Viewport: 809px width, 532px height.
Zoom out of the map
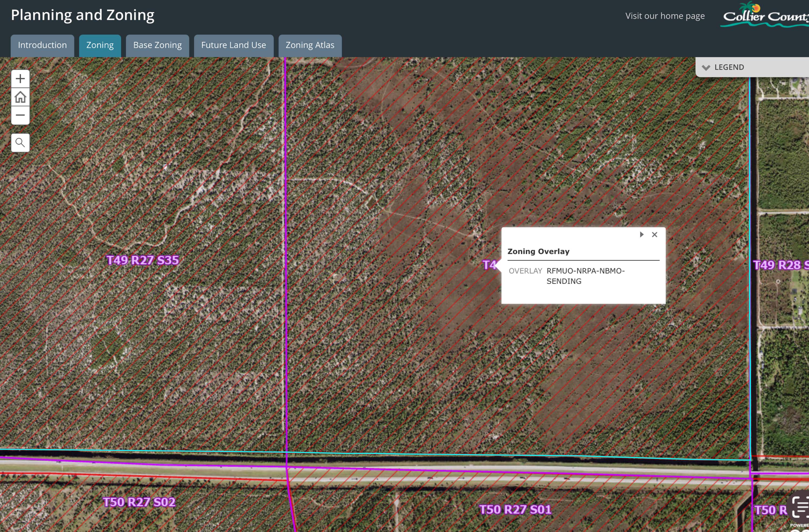pyautogui.click(x=20, y=115)
